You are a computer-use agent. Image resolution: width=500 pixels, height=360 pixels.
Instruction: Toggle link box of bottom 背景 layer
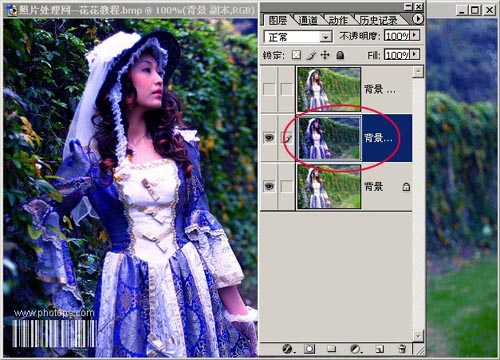click(287, 186)
